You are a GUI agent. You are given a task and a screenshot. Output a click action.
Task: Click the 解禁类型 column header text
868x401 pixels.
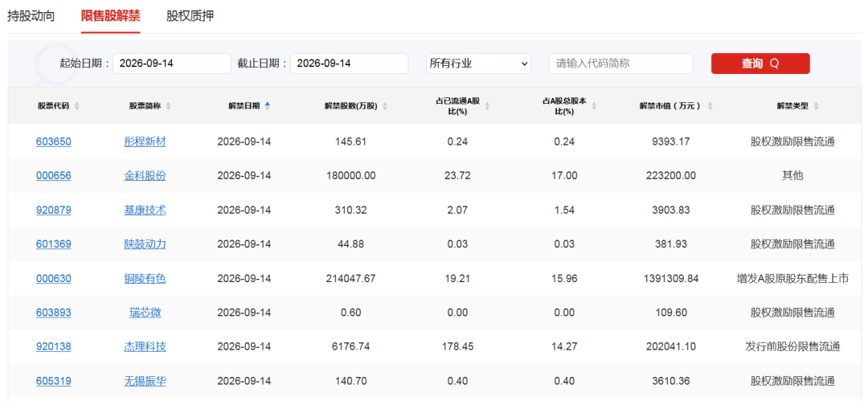[x=792, y=106]
